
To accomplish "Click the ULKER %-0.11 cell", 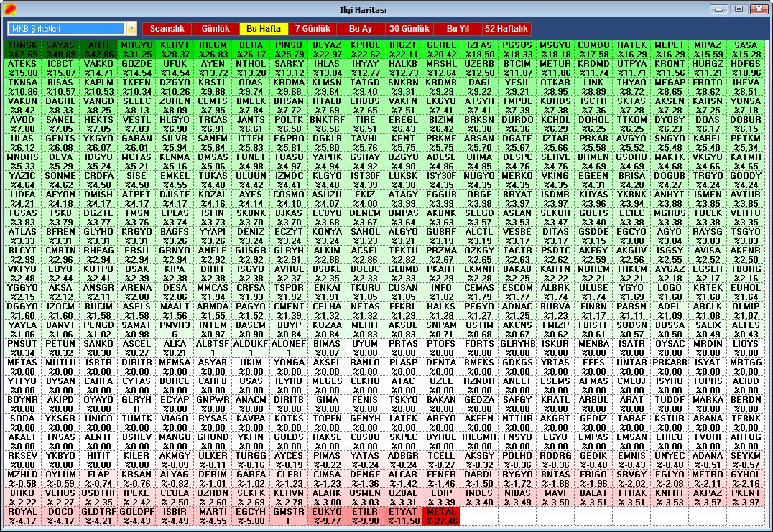I will click(213, 460).
